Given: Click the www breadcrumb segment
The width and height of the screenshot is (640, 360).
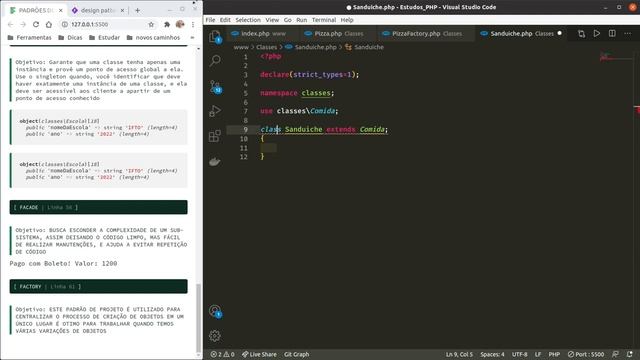Looking at the screenshot, I should (x=241, y=47).
